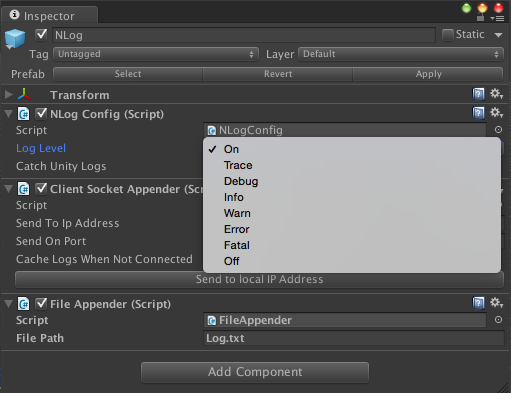The image size is (511, 393).
Task: Click the FileAppender script object picker circle
Action: tap(498, 320)
